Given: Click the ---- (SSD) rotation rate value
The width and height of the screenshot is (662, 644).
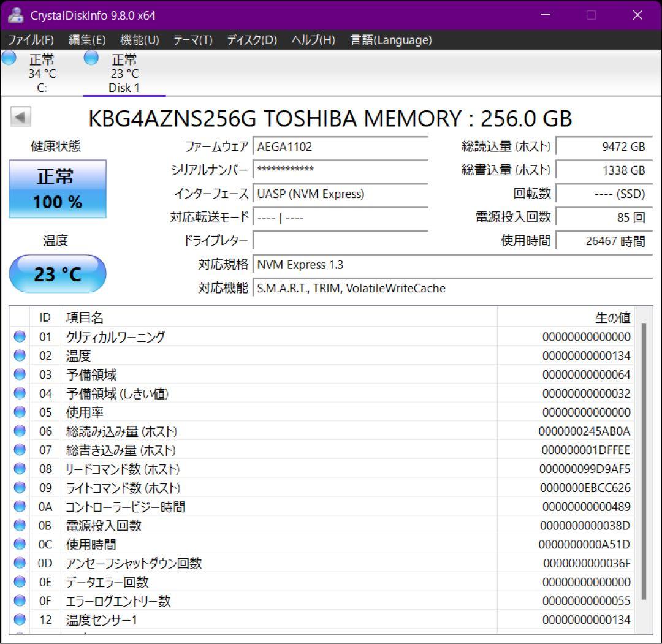Looking at the screenshot, I should tap(604, 194).
